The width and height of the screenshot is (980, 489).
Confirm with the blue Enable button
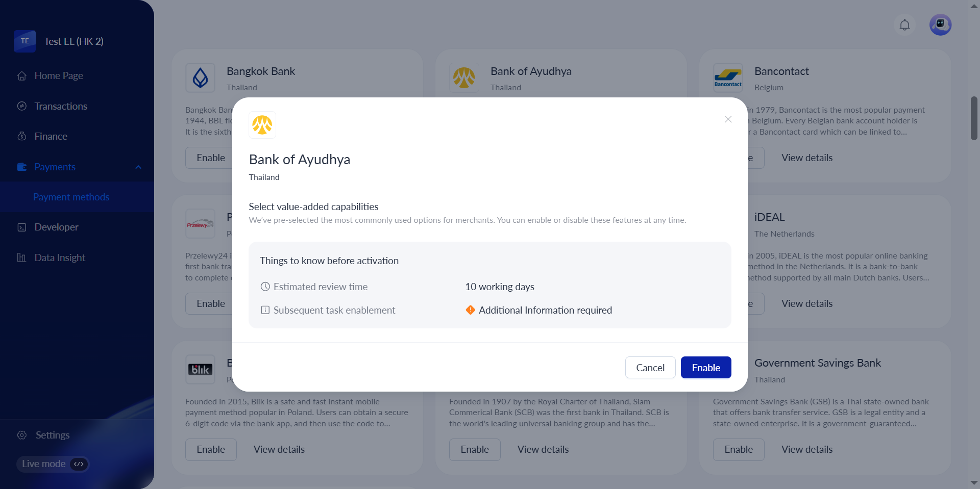click(706, 368)
